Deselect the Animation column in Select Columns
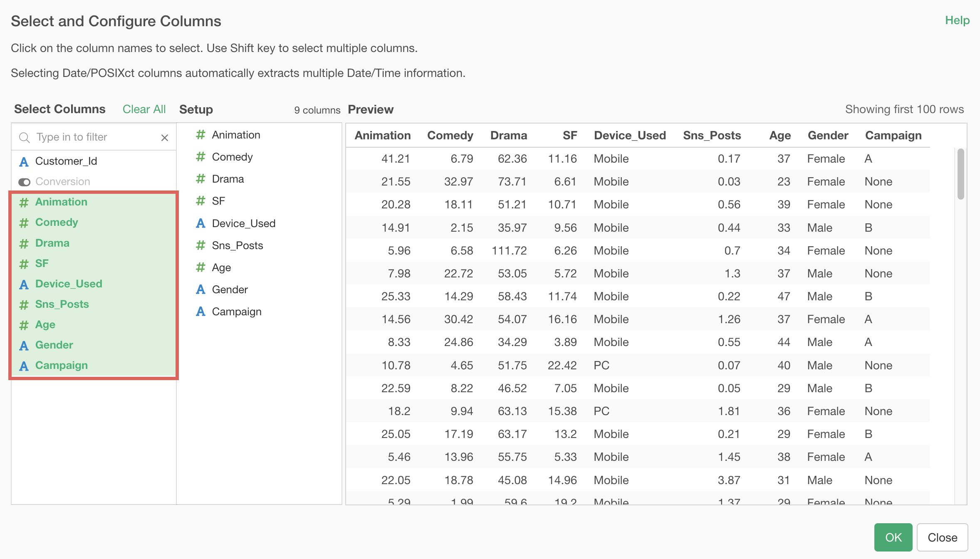This screenshot has height=559, width=980. pyautogui.click(x=61, y=202)
